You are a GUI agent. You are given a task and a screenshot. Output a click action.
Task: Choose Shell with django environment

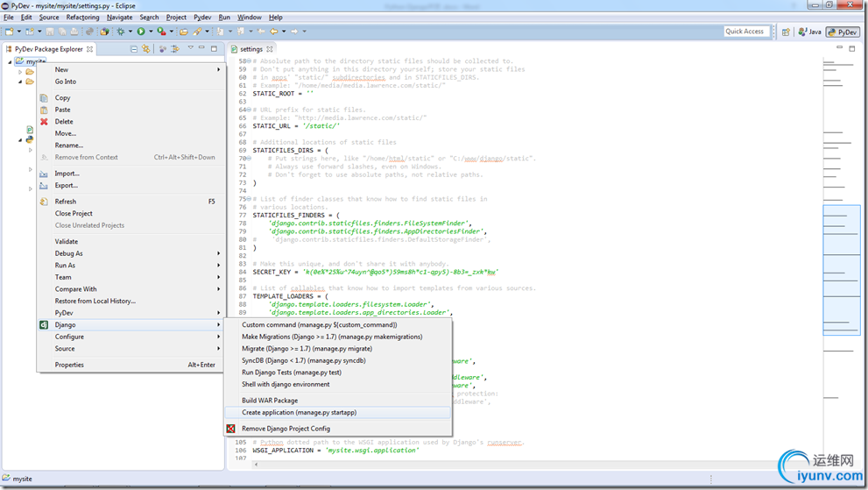coord(338,384)
